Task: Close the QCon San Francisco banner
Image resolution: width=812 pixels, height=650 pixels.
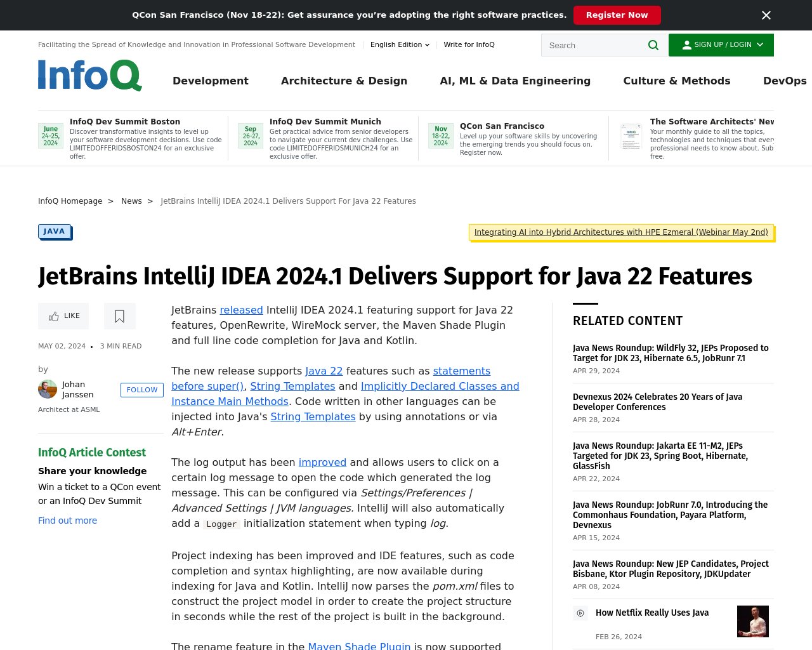Action: tap(766, 15)
